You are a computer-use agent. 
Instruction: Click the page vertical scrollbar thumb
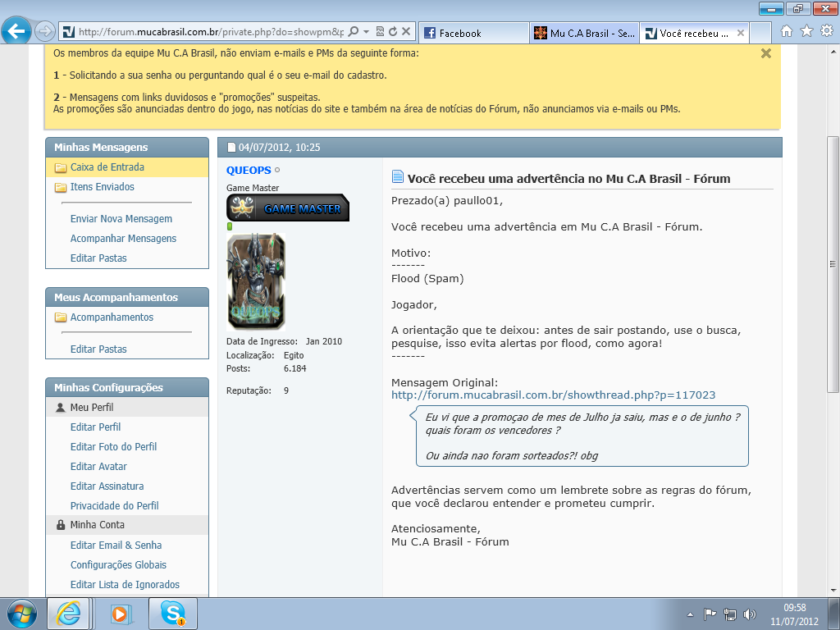tap(833, 262)
